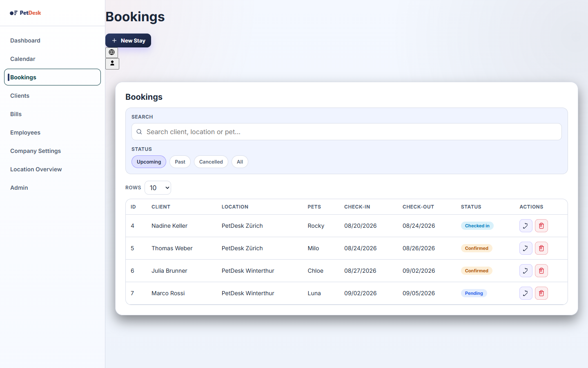Screen dimensions: 588x368
Task: Open Admin page
Action: (52, 188)
